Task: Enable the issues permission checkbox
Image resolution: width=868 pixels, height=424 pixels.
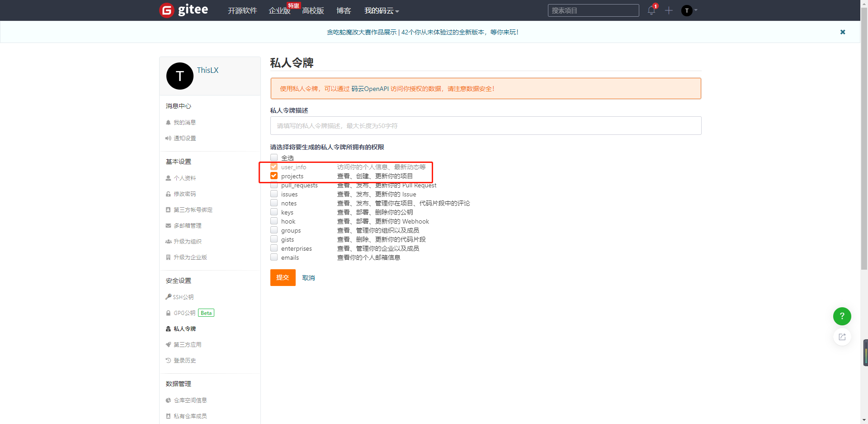Action: 274,194
